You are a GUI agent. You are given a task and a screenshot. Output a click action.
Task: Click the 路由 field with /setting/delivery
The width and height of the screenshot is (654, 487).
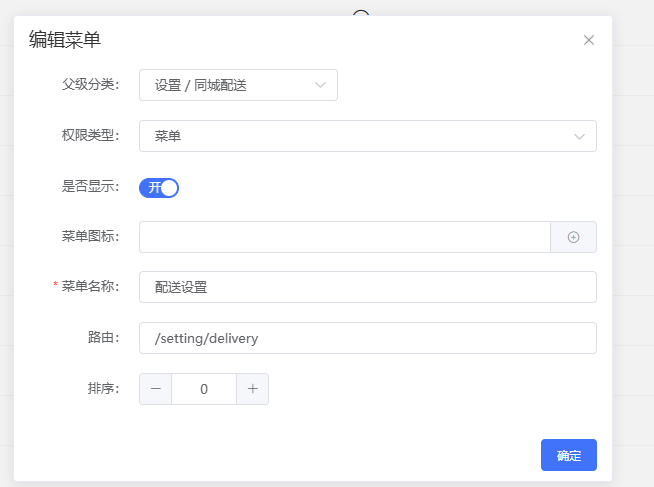367,338
